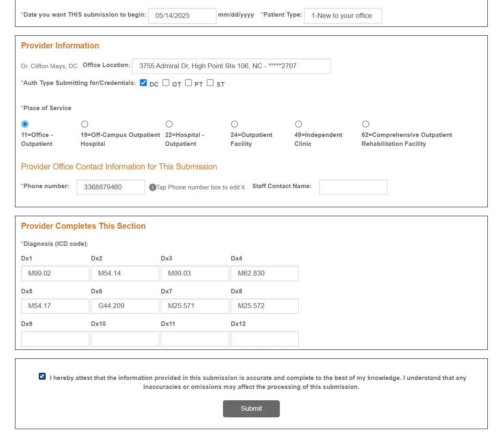The image size is (504, 436).
Task: Click the Staff Contact Name field
Action: [353, 187]
